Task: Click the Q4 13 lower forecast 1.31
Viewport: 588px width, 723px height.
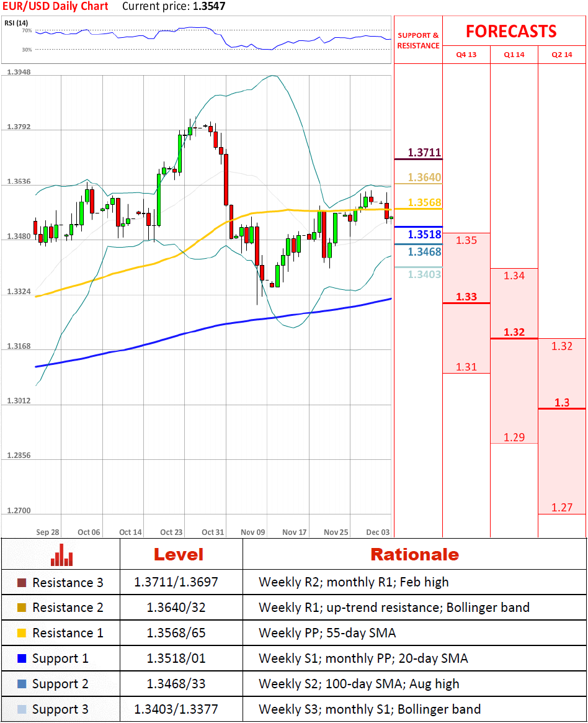Action: (x=466, y=367)
